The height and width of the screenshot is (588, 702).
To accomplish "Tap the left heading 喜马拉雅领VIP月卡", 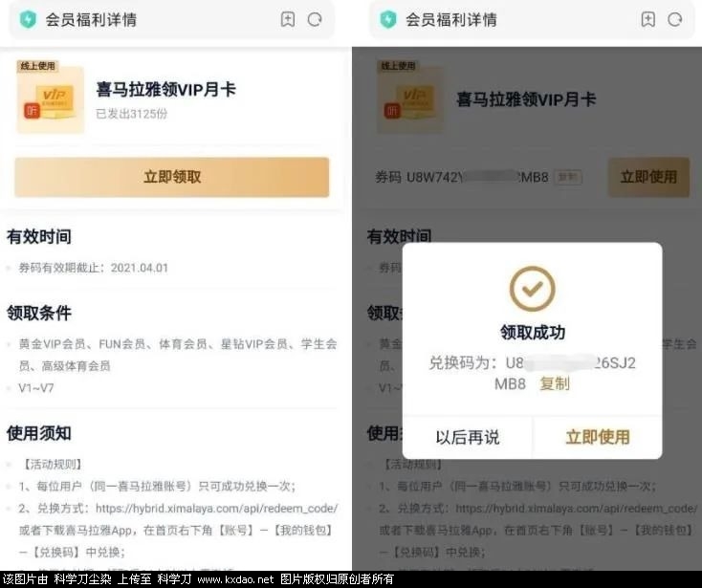I will pos(165,90).
